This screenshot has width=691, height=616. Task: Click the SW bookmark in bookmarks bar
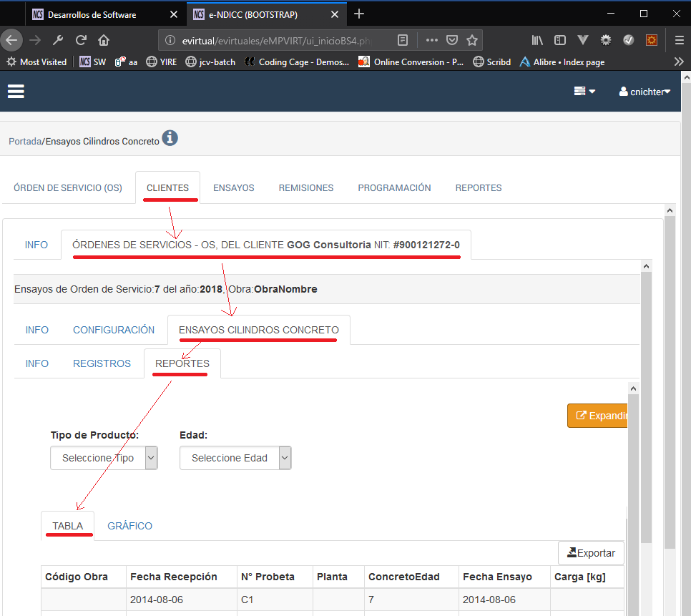click(x=92, y=62)
